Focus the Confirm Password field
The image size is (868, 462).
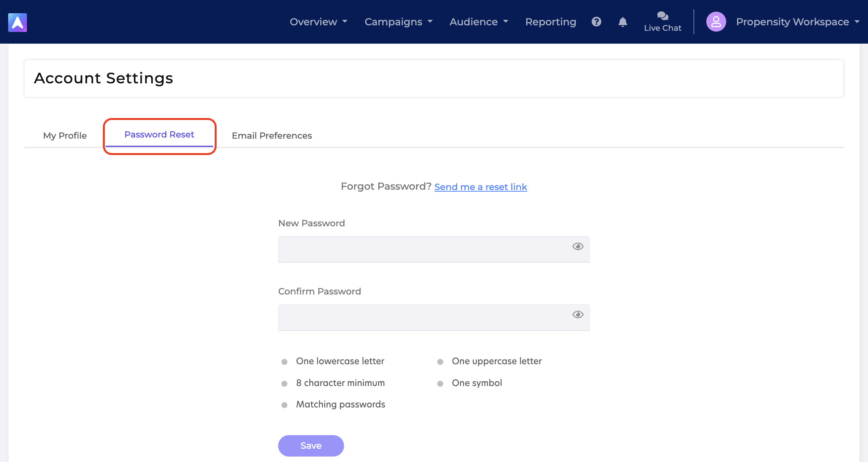tap(434, 317)
